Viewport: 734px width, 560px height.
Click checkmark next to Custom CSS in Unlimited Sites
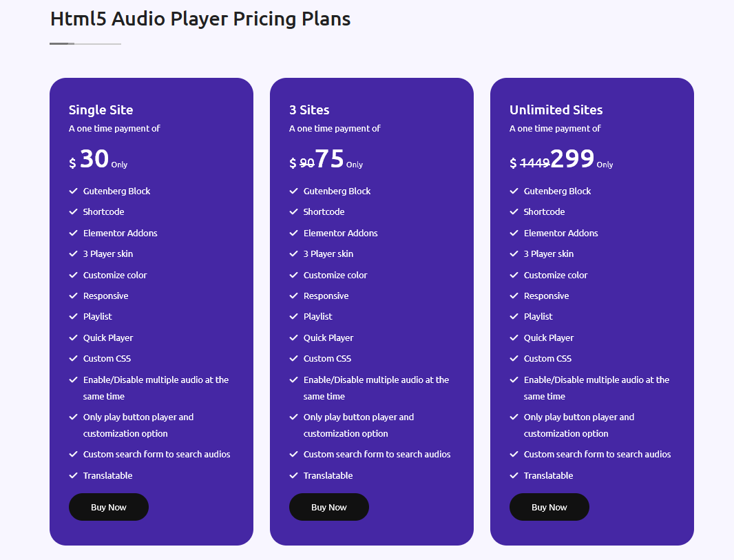point(514,358)
